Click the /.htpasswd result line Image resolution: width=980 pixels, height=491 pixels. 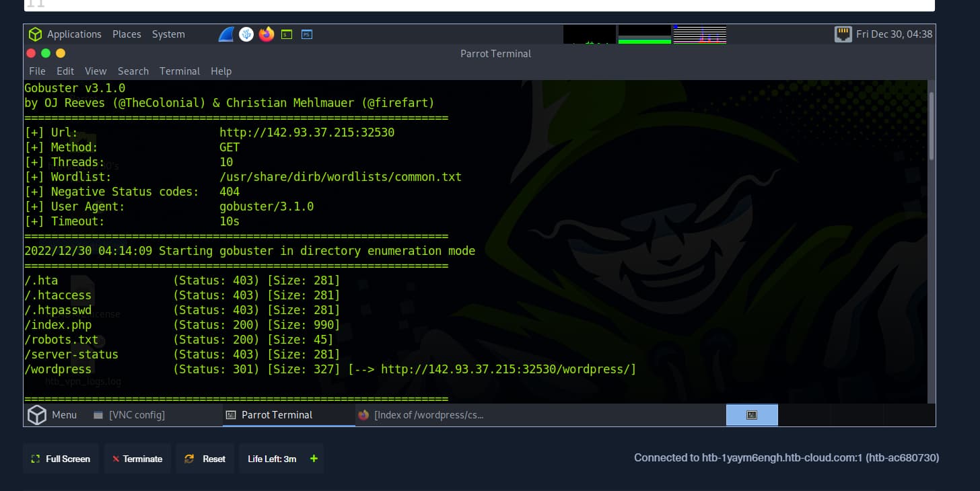point(182,310)
